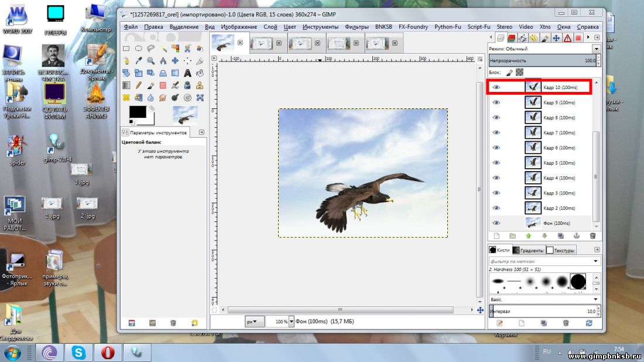Select the Rectangle Select tool
Image resolution: width=644 pixels, height=362 pixels.
(126, 49)
